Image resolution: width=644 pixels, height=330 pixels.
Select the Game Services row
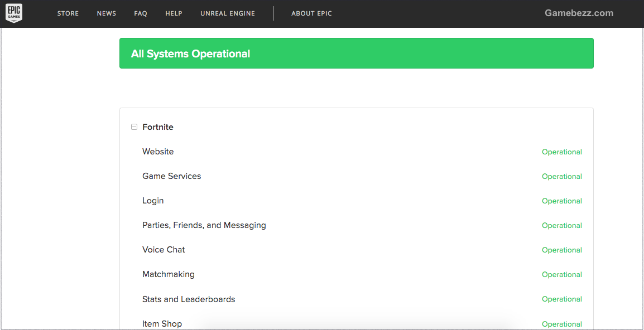click(171, 176)
